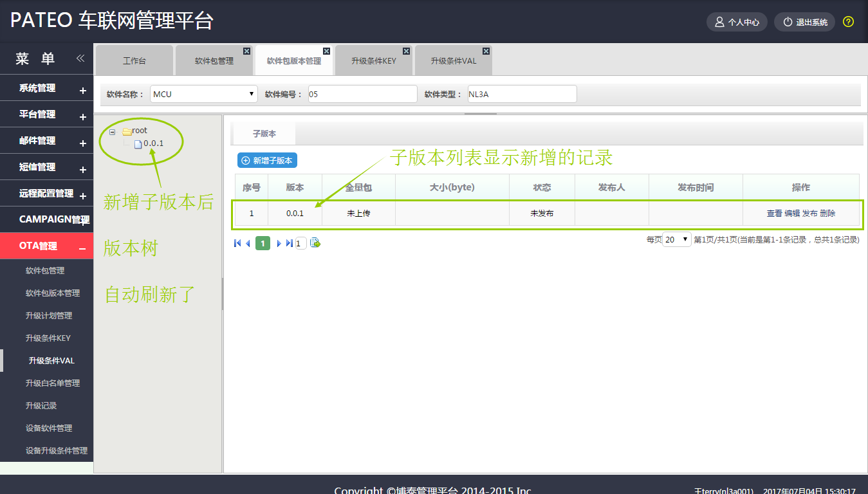The width and height of the screenshot is (868, 494).
Task: Close the 软件包版本管理 tab
Action: 327,51
